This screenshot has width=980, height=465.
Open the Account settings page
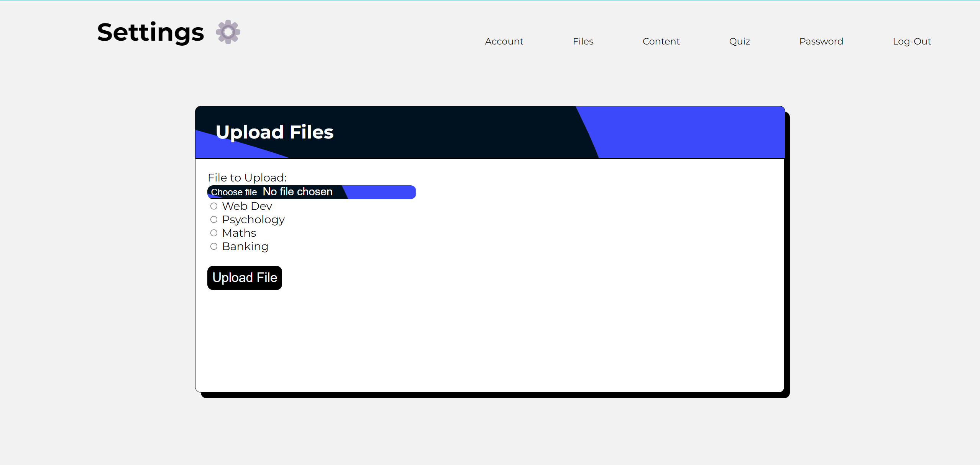tap(504, 41)
